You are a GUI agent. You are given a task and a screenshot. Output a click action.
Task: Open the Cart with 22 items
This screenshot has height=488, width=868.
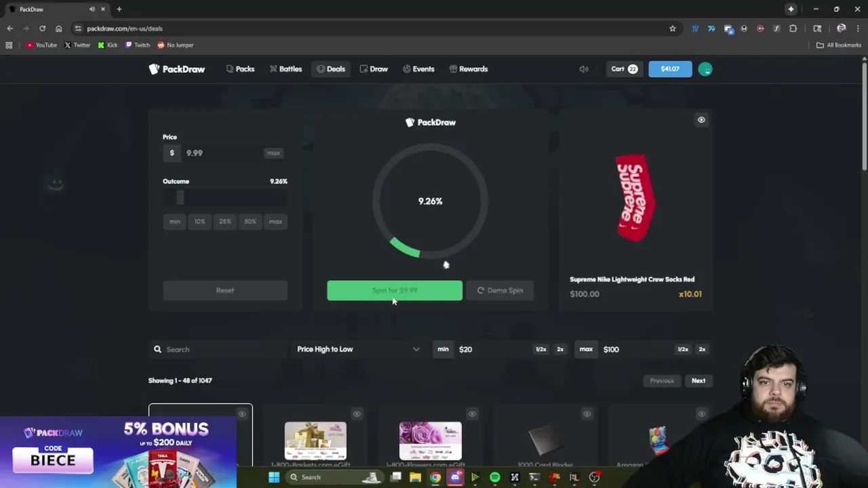(624, 69)
